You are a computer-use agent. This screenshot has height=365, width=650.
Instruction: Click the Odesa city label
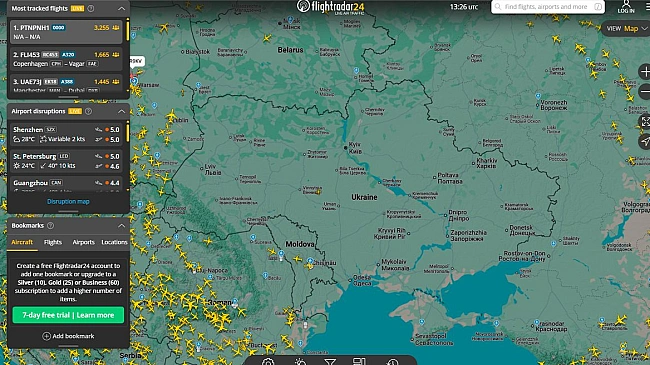(x=362, y=280)
